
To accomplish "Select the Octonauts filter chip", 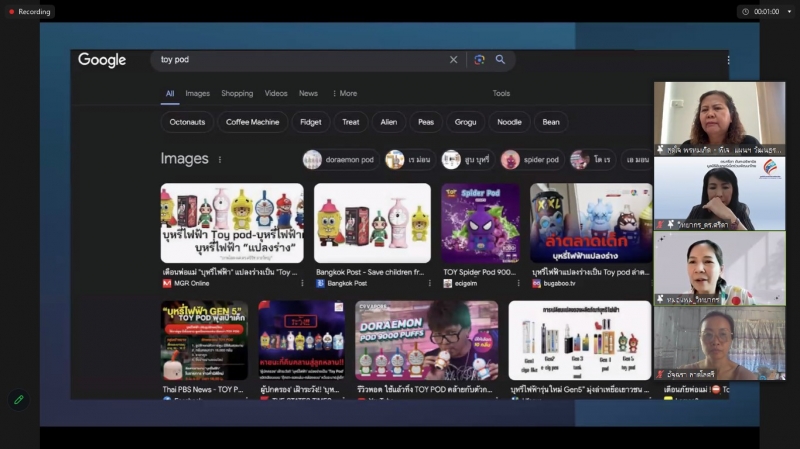I will click(x=187, y=122).
